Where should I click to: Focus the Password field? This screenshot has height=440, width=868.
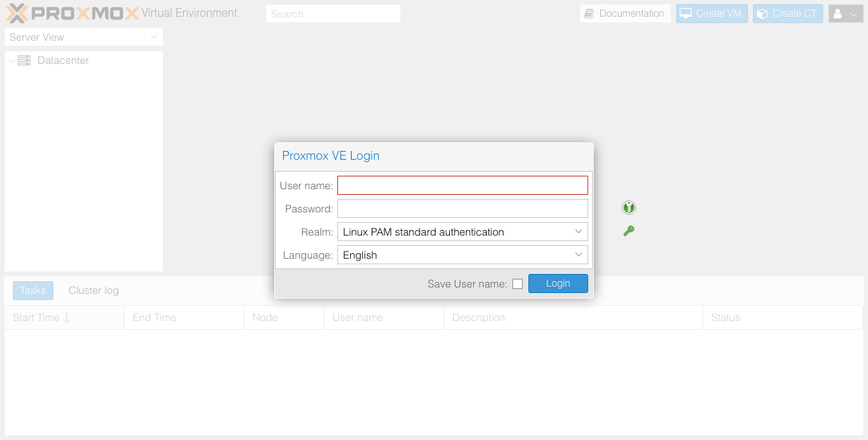(462, 209)
